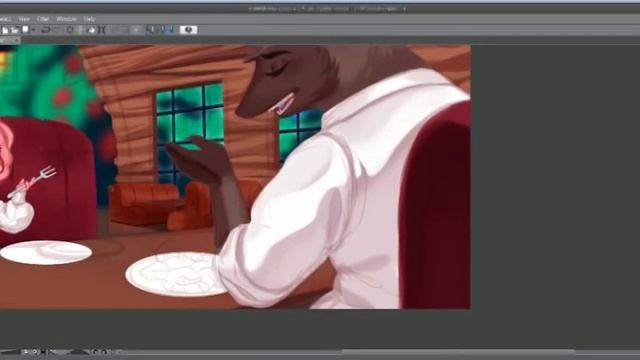Image resolution: width=640 pixels, height=360 pixels.
Task: Click the Open file icon in toolbar
Action: pos(15,30)
